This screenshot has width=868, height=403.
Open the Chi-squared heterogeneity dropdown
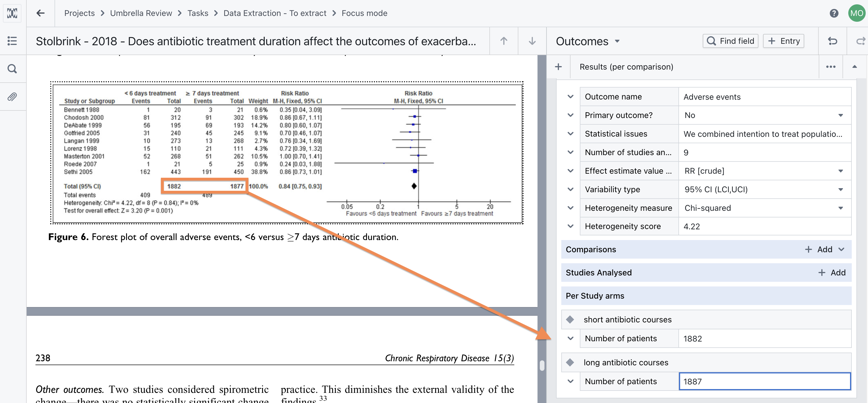coord(765,208)
